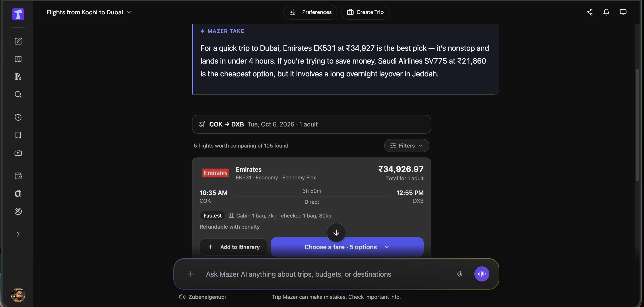Viewport: 644px width, 307px height.
Task: Click the scroll-down arrow circle button
Action: pos(336,233)
